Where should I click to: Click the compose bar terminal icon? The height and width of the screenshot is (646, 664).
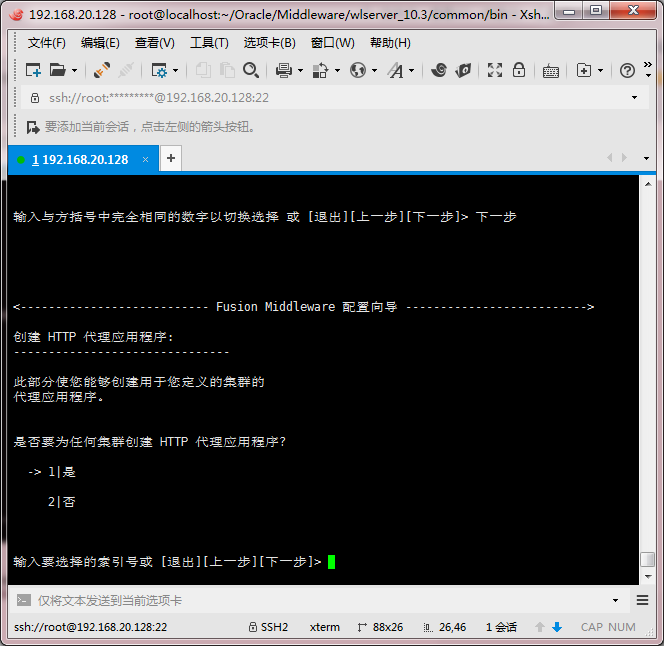pyautogui.click(x=24, y=600)
